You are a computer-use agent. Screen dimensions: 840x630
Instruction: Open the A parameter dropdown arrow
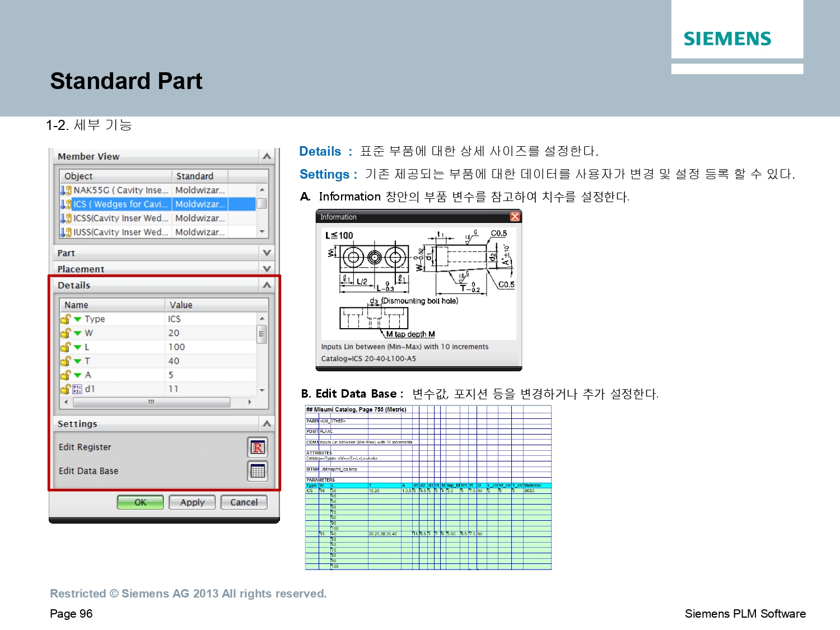[x=78, y=375]
